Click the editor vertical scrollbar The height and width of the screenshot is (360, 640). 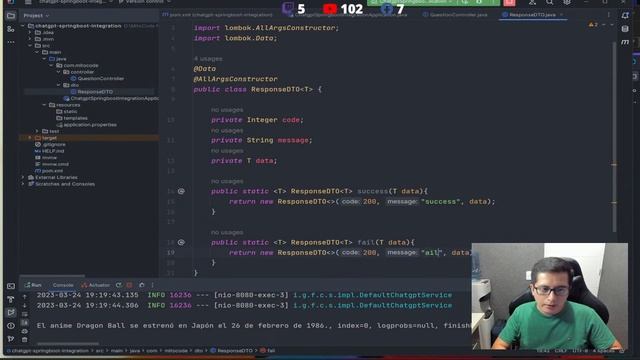pos(614,137)
